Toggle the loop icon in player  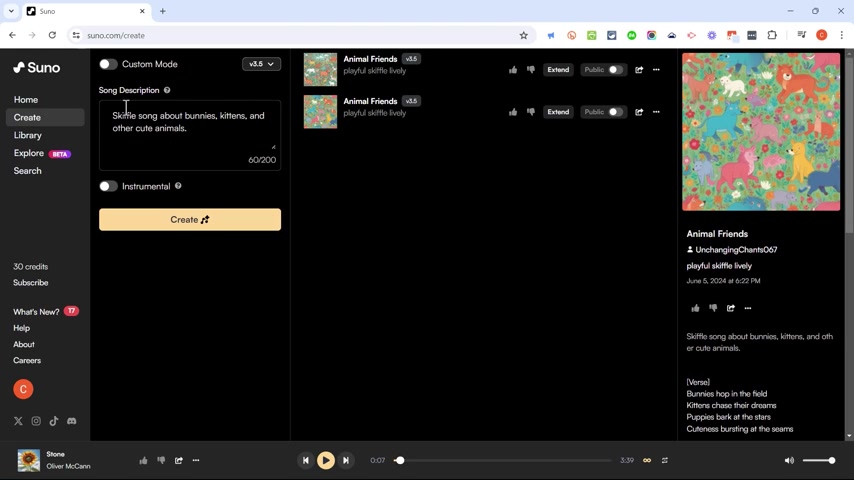647,460
